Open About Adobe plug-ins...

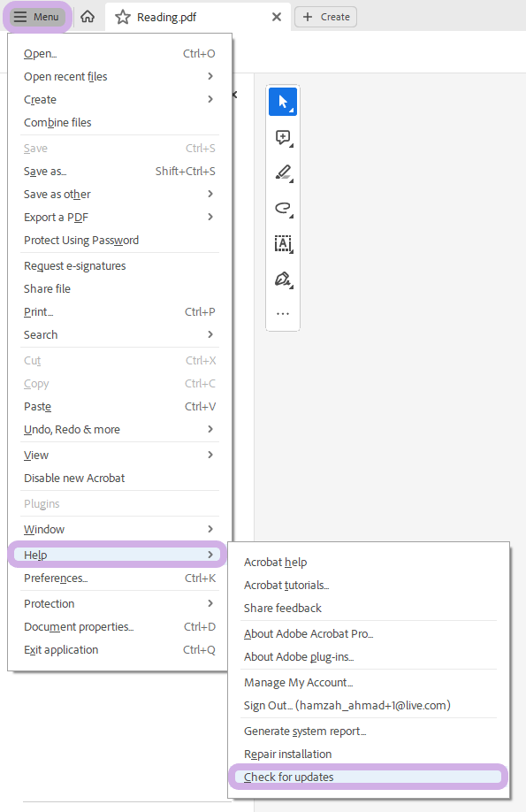(369, 657)
